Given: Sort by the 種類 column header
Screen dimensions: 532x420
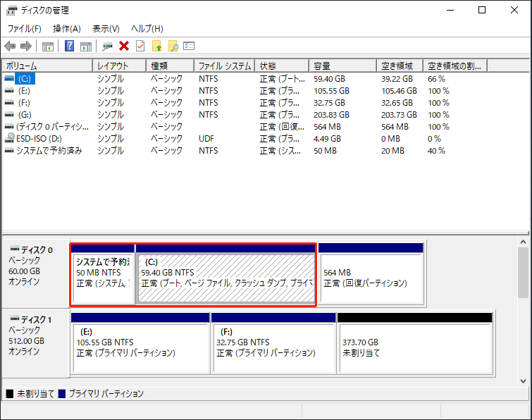Looking at the screenshot, I should [170, 66].
